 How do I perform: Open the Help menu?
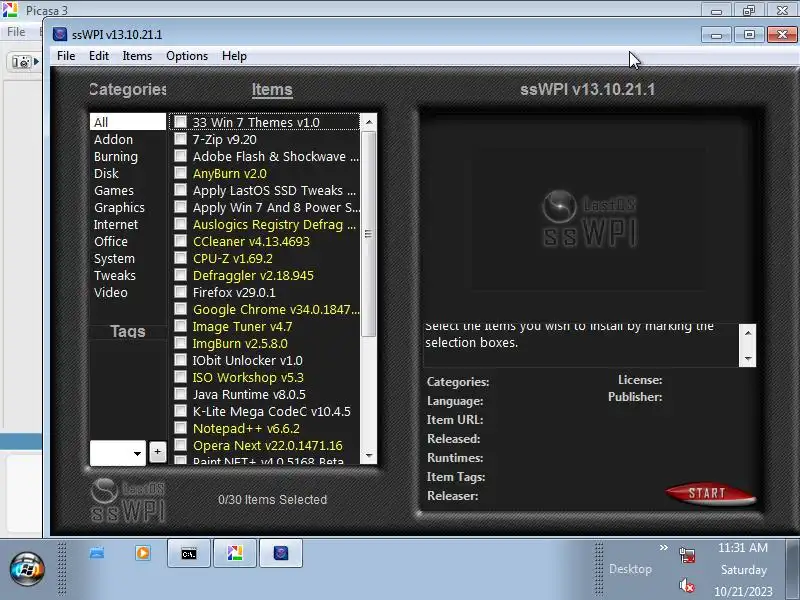tap(234, 56)
